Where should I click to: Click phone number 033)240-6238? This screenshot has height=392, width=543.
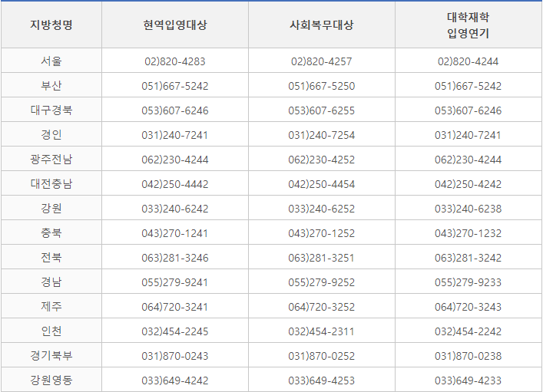469,209
